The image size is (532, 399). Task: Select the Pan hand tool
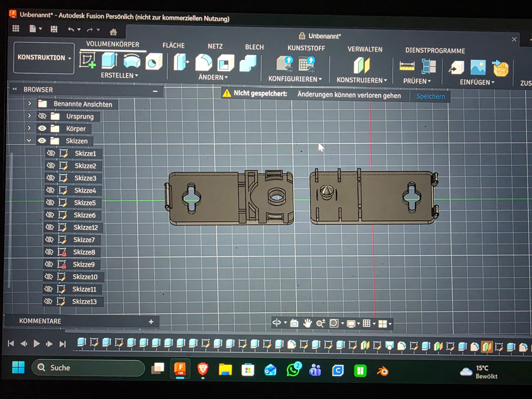point(307,323)
